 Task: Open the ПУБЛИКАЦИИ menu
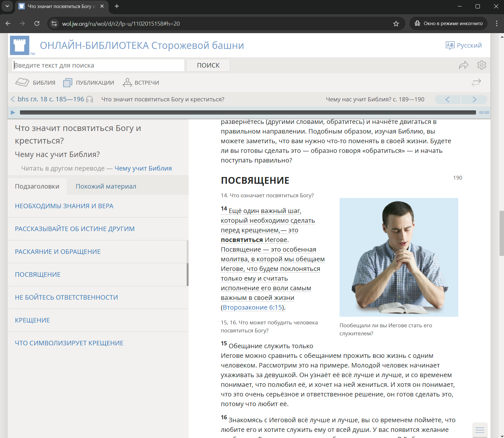click(89, 83)
